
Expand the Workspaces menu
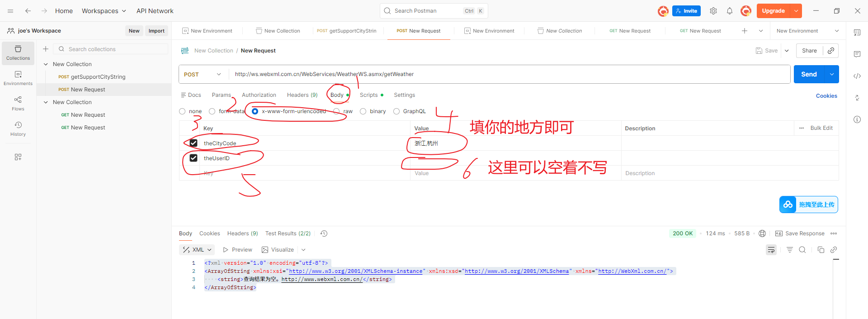tap(104, 11)
